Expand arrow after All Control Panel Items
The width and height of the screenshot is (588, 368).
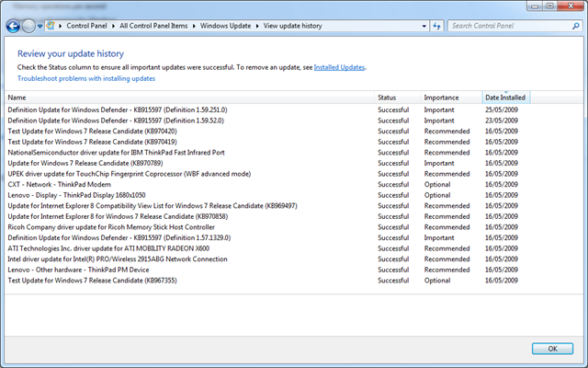click(194, 26)
